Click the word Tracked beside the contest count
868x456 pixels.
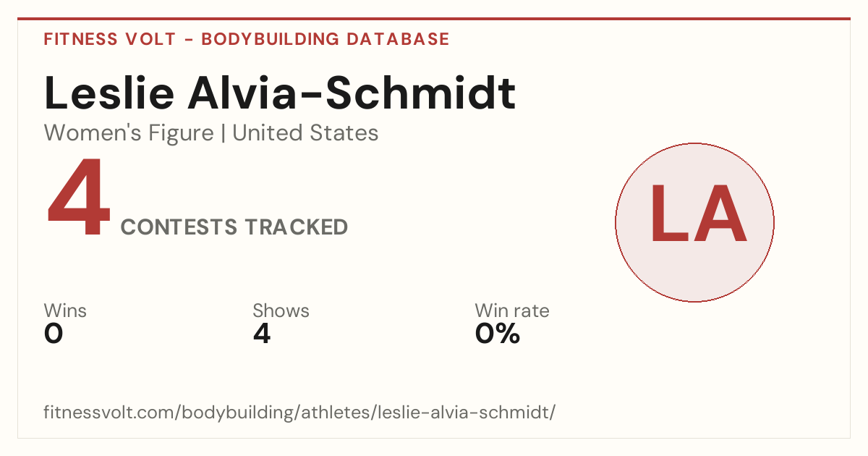[296, 227]
